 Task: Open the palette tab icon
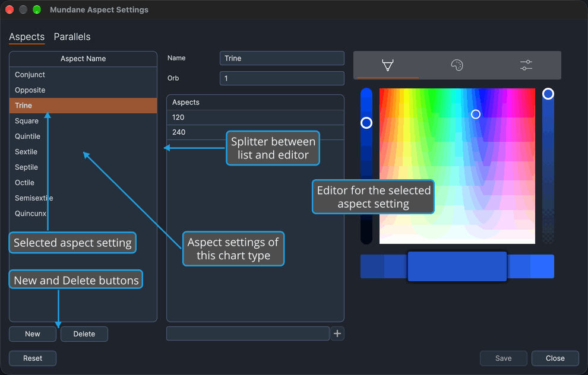pyautogui.click(x=457, y=65)
